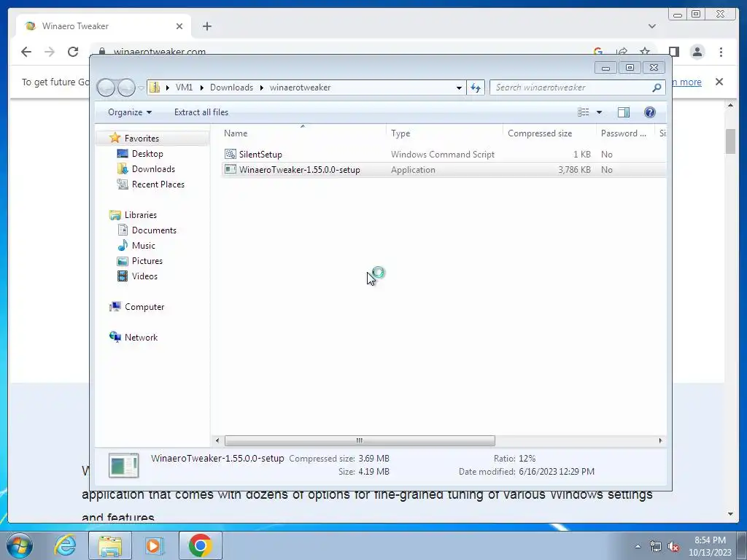
Task: Click Downloads in the address breadcrumb
Action: (231, 87)
